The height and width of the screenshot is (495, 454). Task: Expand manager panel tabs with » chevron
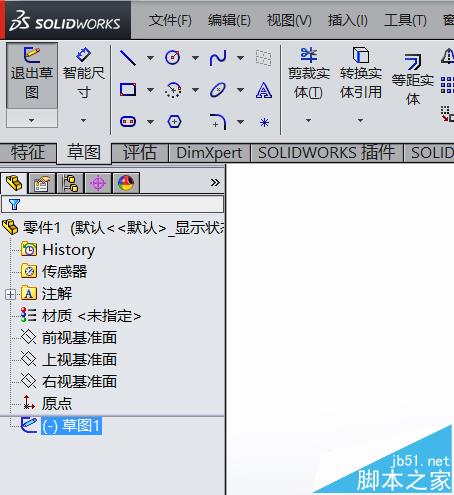215,182
